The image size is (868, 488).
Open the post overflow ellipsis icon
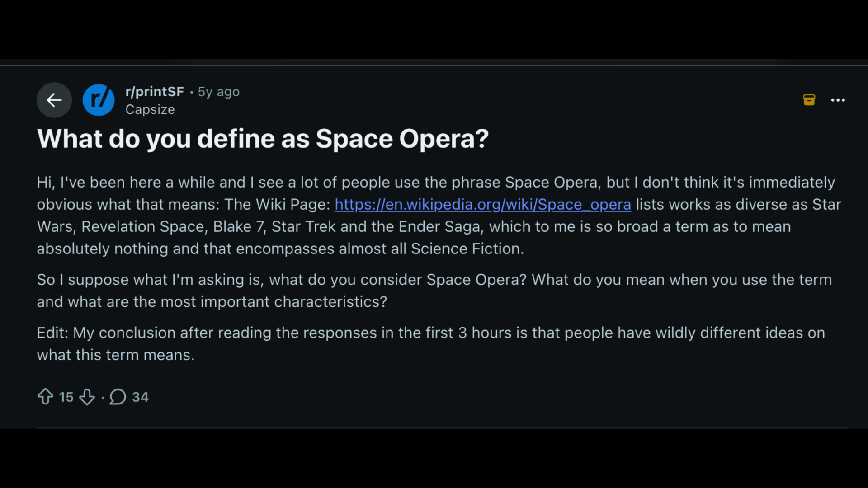tap(839, 100)
